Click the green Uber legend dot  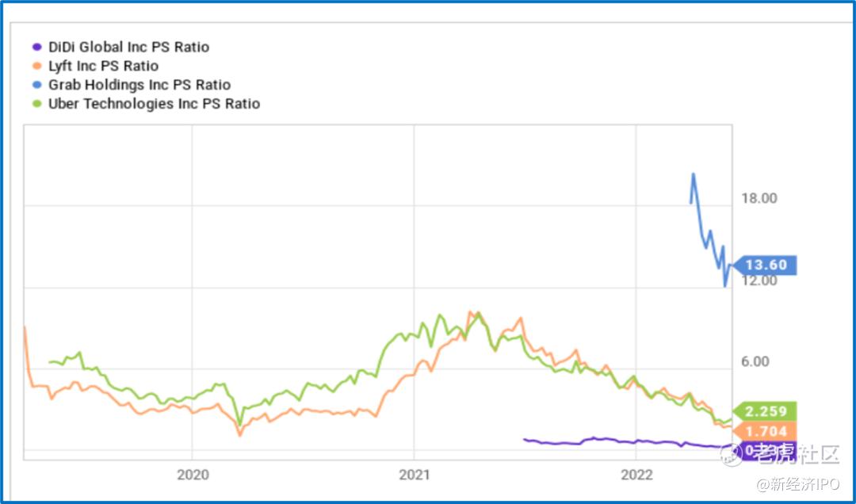36,104
